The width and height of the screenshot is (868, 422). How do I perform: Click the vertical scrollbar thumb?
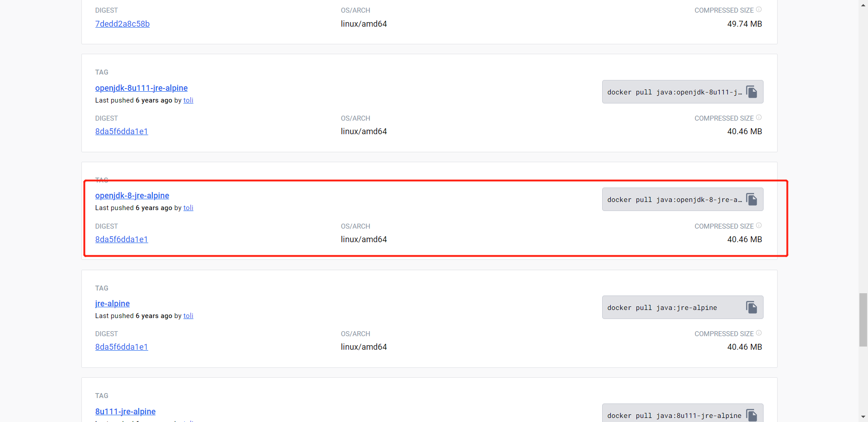[x=863, y=319]
